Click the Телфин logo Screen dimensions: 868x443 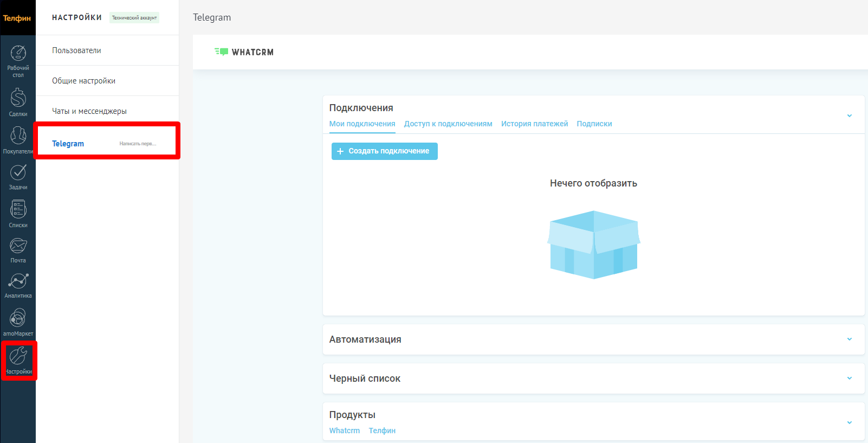(x=17, y=18)
